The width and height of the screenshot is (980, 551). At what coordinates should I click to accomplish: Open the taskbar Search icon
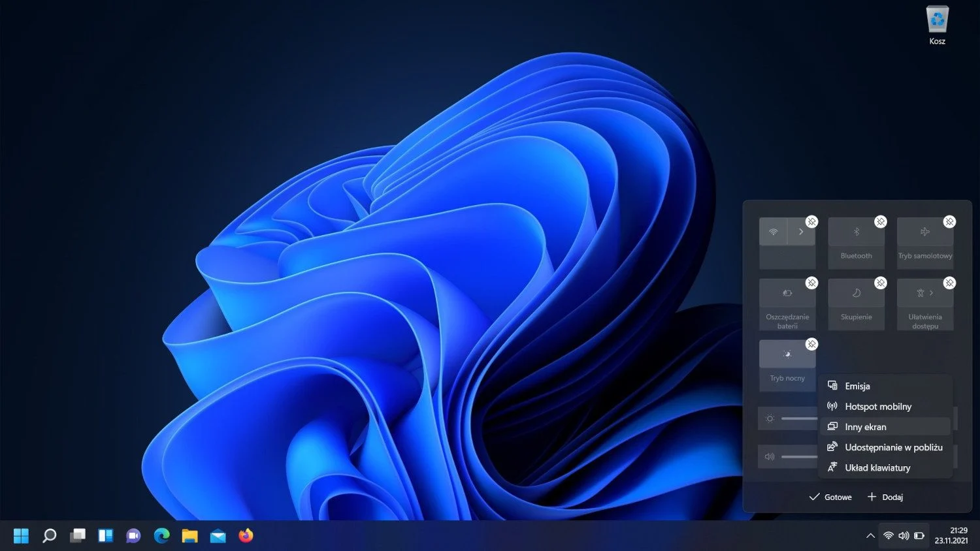(49, 536)
